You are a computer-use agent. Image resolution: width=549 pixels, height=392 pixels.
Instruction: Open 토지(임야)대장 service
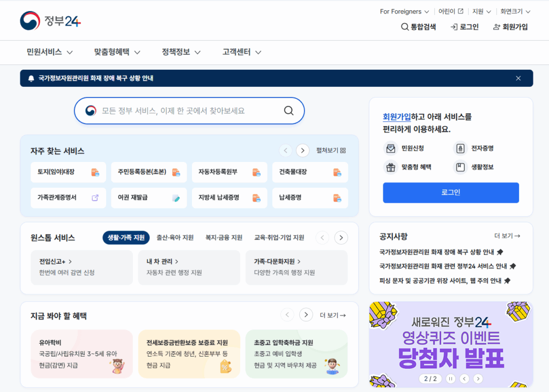[68, 172]
